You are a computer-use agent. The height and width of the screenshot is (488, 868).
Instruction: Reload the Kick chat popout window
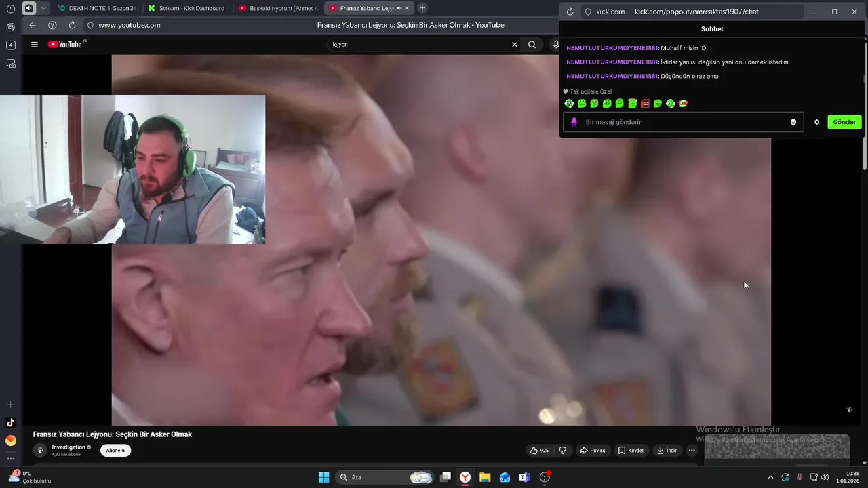(570, 12)
